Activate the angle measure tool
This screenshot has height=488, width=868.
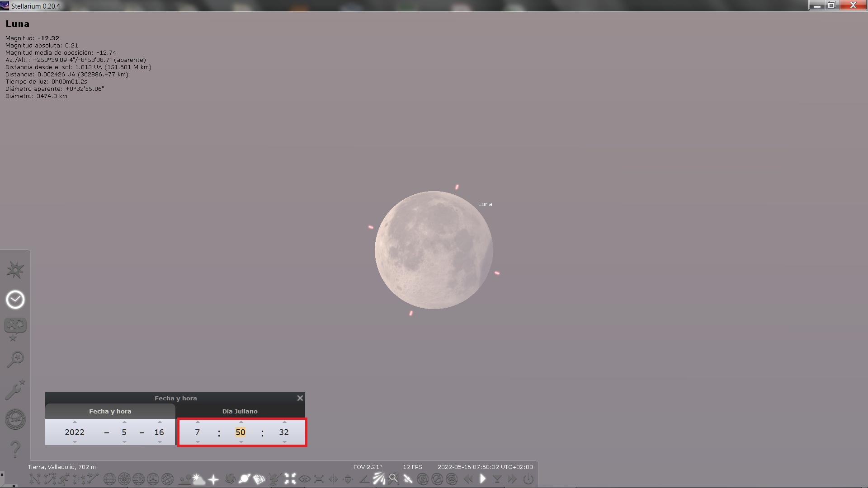364,479
